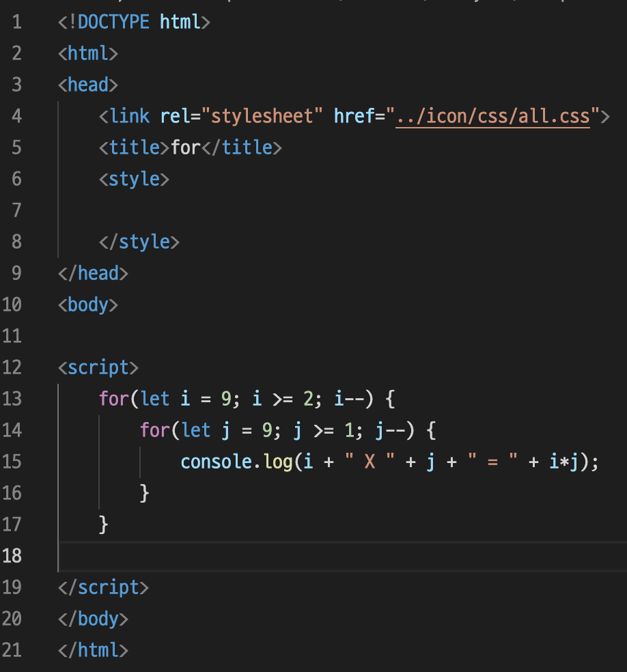Click line number 13 next to the outer for loop
627x672 pixels.
pyautogui.click(x=12, y=399)
